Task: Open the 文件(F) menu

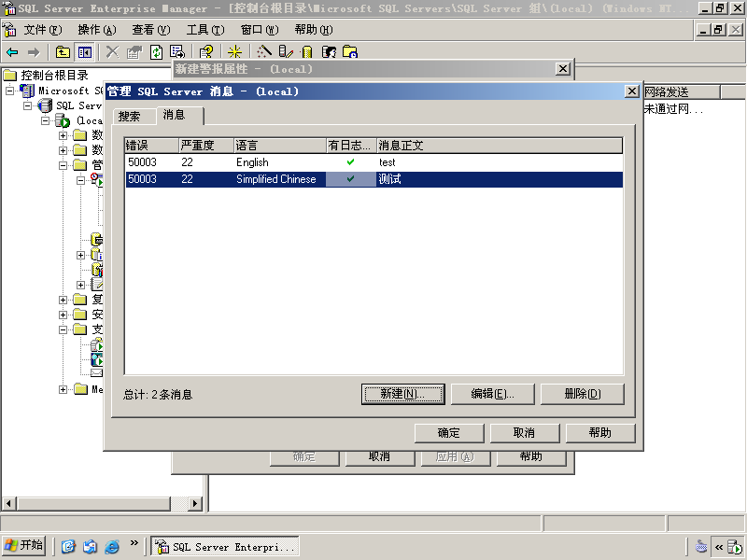Action: tap(43, 30)
